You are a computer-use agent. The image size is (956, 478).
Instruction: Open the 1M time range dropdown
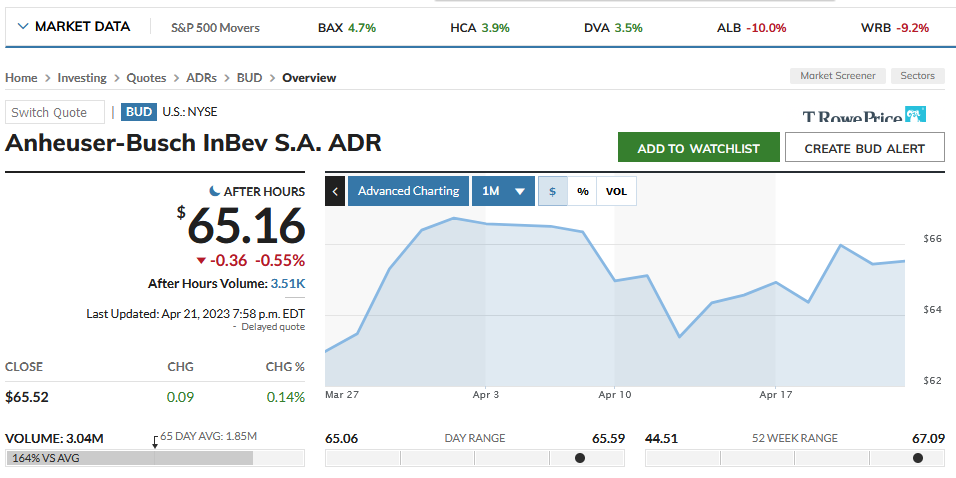tap(503, 191)
